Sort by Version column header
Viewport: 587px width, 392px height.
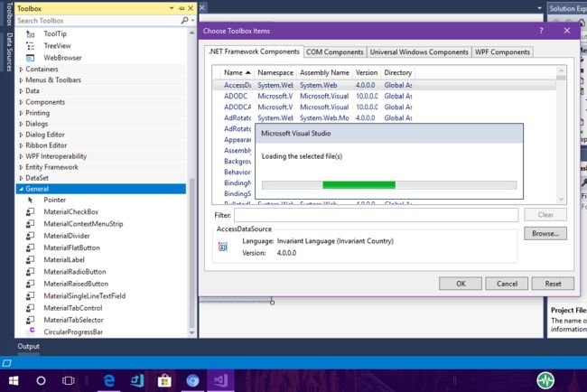point(367,72)
